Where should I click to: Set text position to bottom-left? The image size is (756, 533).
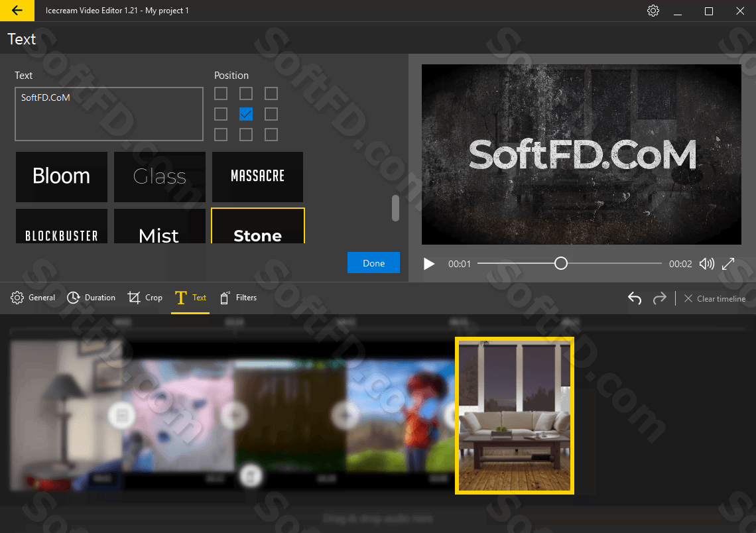coord(221,135)
